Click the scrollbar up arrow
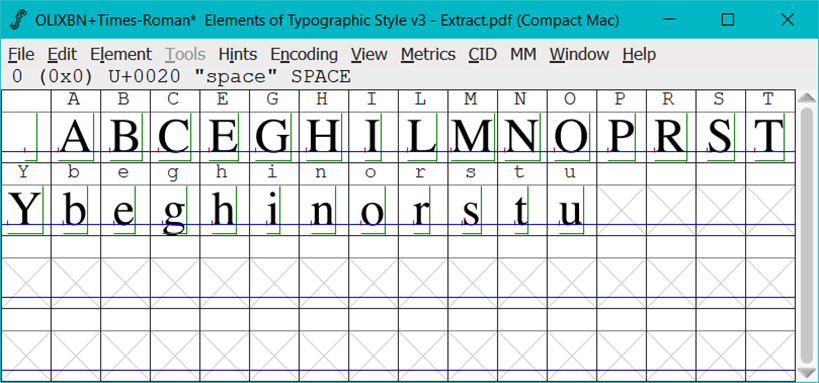 click(x=807, y=97)
